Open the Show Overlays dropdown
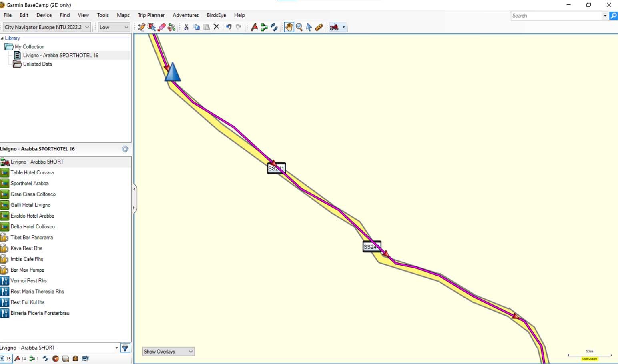 tap(168, 352)
